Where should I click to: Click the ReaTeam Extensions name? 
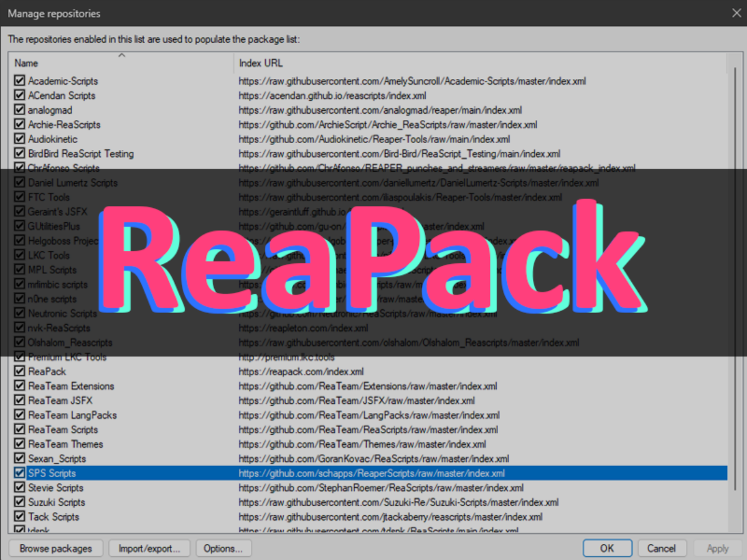pyautogui.click(x=71, y=386)
